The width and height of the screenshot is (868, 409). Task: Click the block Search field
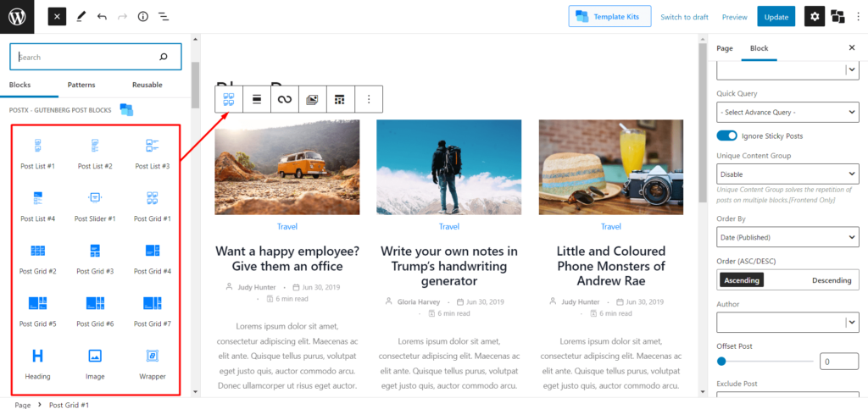pyautogui.click(x=95, y=57)
